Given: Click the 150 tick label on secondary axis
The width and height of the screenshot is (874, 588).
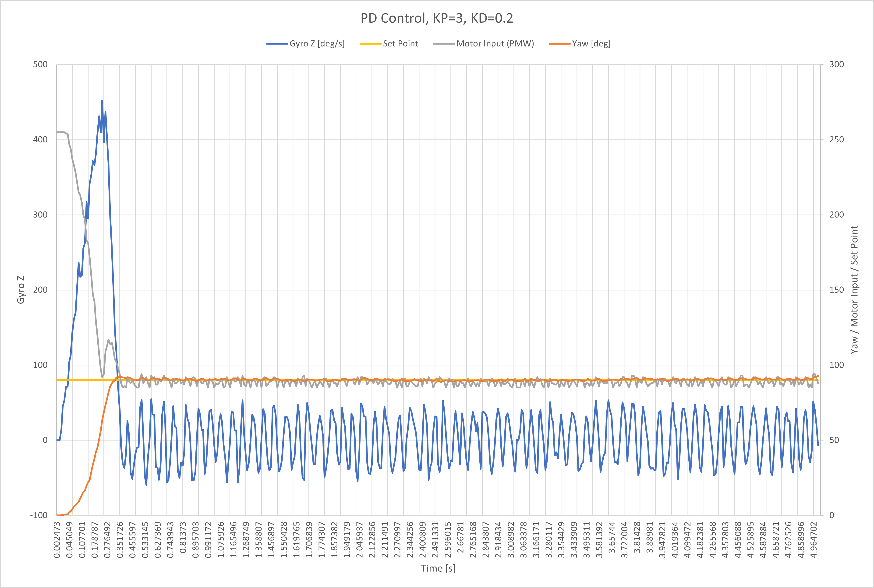Looking at the screenshot, I should pos(836,290).
